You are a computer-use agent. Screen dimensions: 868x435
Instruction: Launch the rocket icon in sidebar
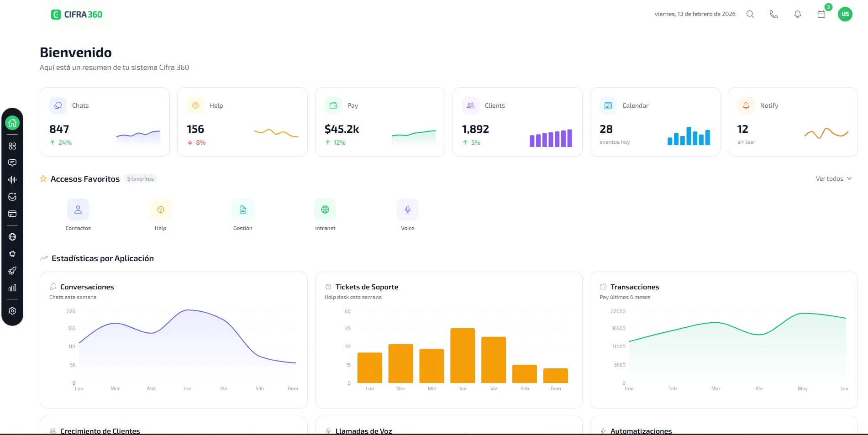pyautogui.click(x=12, y=271)
